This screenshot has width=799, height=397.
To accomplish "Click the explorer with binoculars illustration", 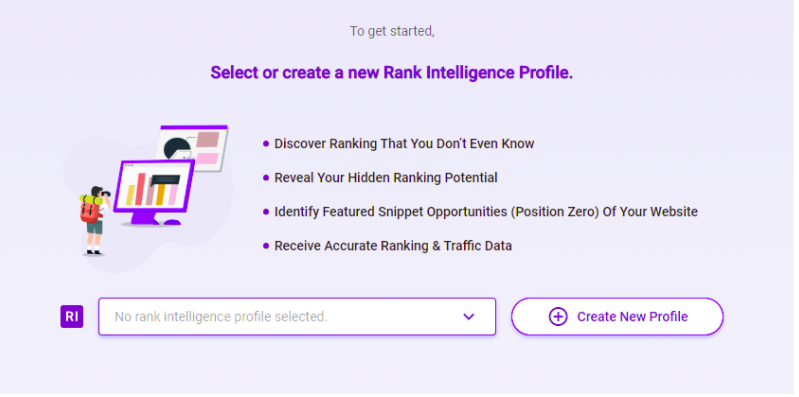I will (94, 220).
